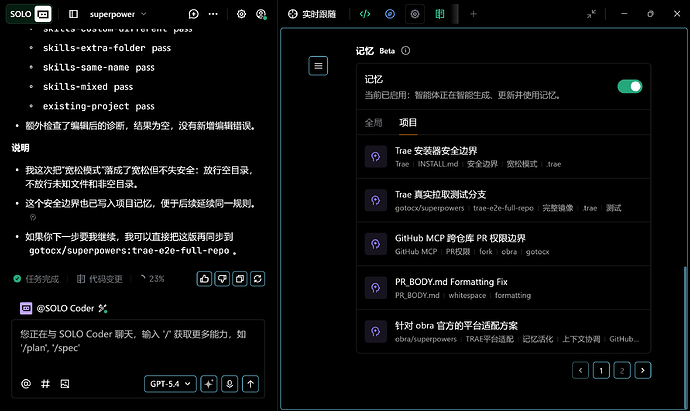
Task: Click the microphone voice input button
Action: tap(229, 384)
